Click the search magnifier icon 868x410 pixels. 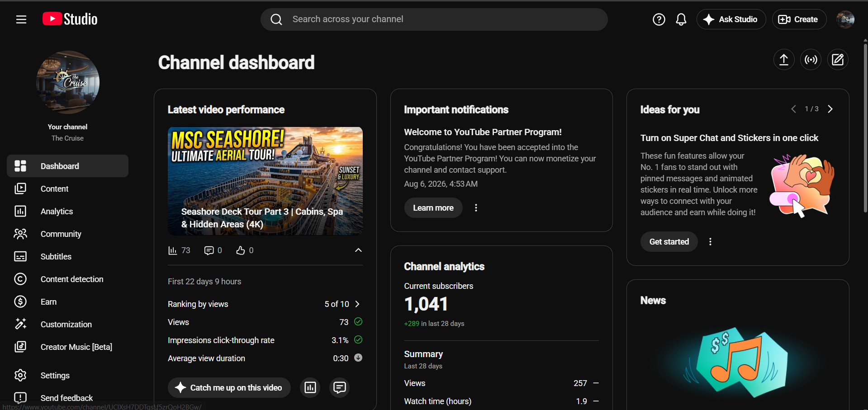tap(276, 19)
